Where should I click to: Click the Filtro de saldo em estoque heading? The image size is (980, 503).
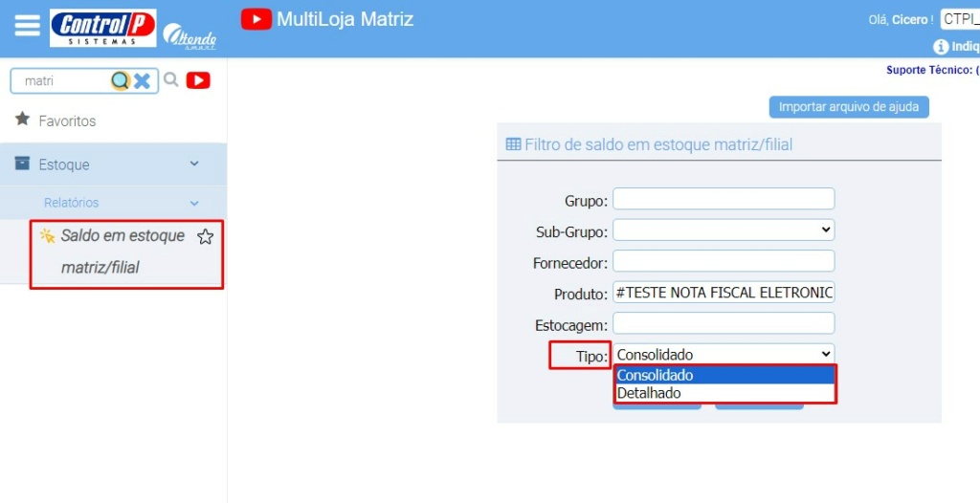[x=658, y=145]
